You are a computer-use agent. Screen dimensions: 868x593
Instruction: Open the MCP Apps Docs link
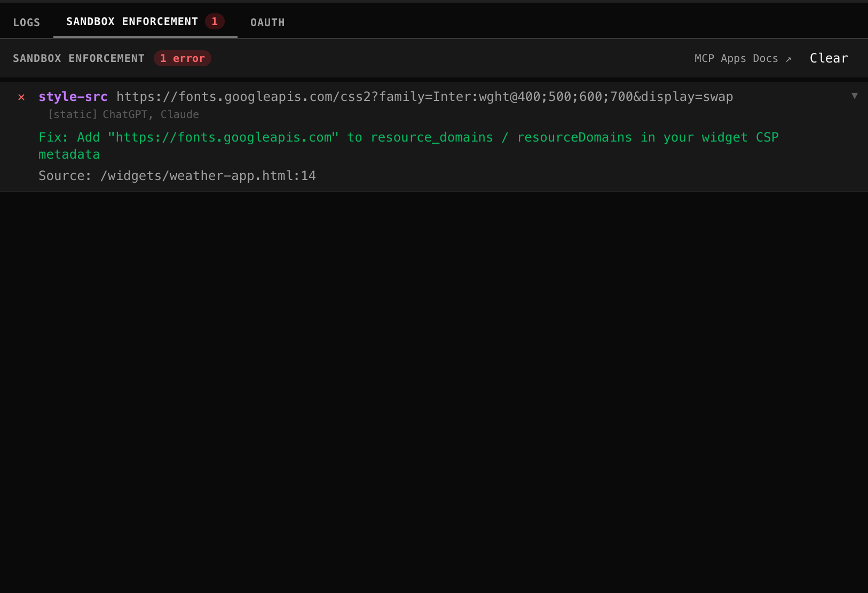(743, 58)
